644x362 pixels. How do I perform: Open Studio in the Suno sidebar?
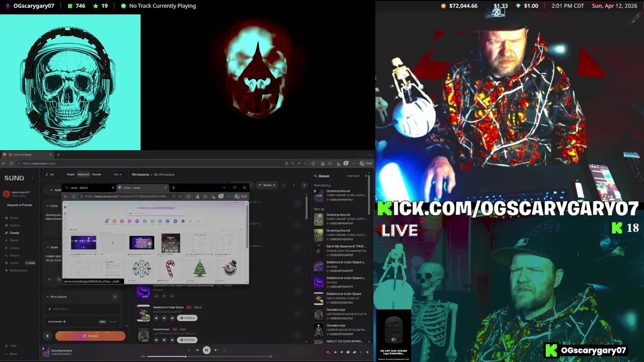14,240
